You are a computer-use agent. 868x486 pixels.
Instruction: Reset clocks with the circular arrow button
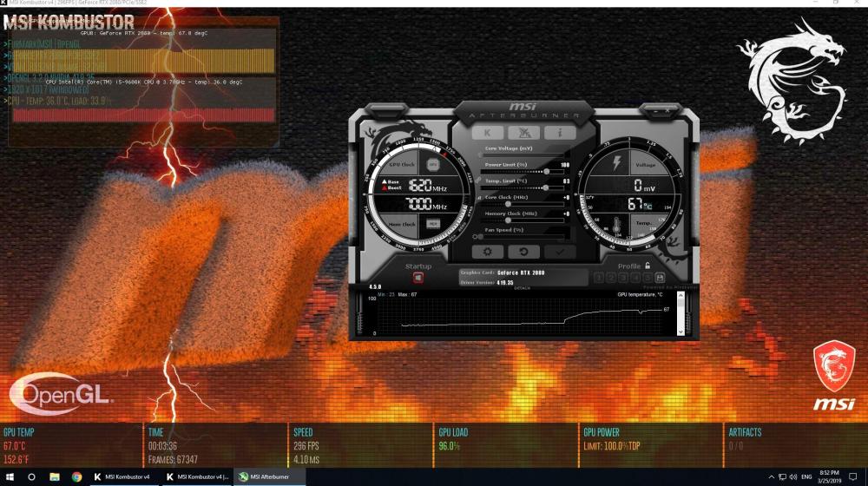(523, 252)
